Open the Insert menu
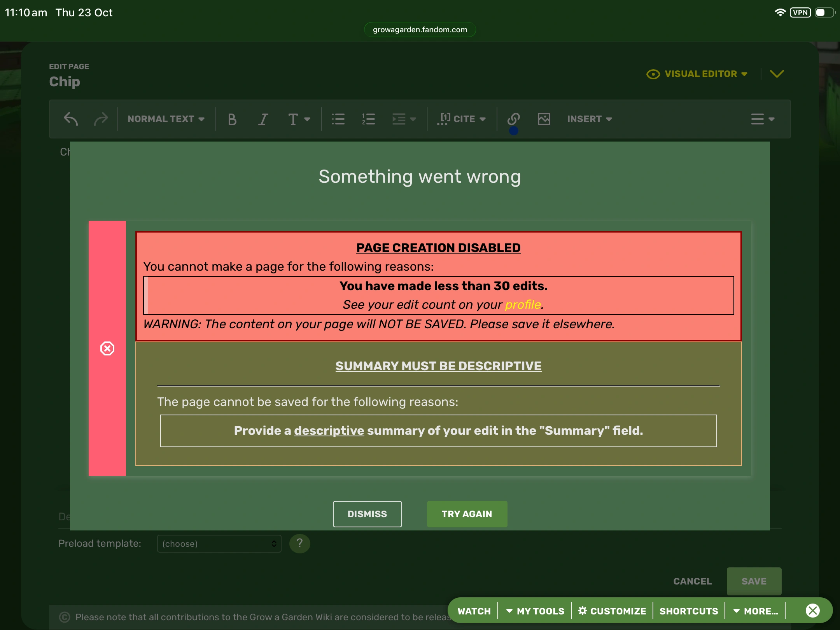Screen dimensions: 840x630 click(589, 119)
